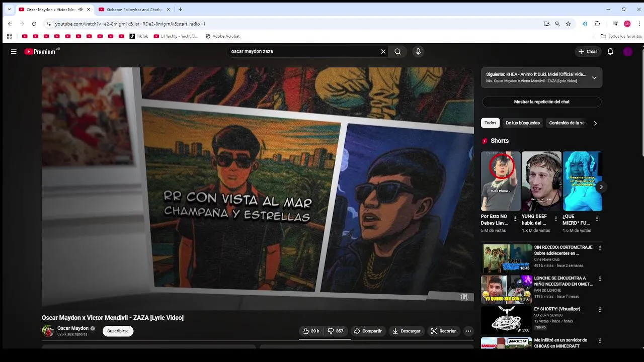
Task: Mute the Oscar Maydon tab audio icon
Action: [x=80, y=10]
